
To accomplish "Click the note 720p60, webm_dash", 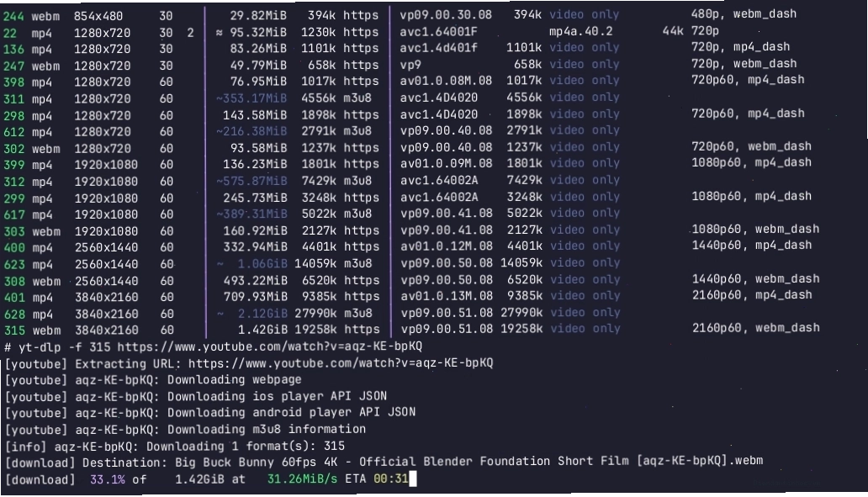I will coord(751,146).
